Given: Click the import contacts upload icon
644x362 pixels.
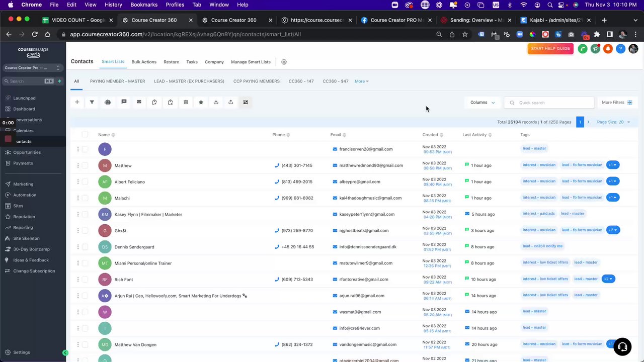Looking at the screenshot, I should tap(230, 102).
